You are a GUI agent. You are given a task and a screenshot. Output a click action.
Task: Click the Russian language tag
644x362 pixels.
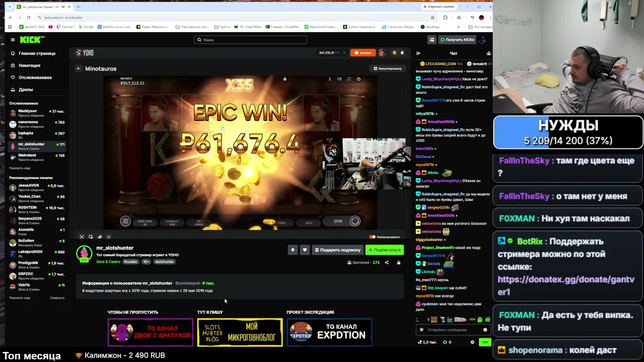131,262
